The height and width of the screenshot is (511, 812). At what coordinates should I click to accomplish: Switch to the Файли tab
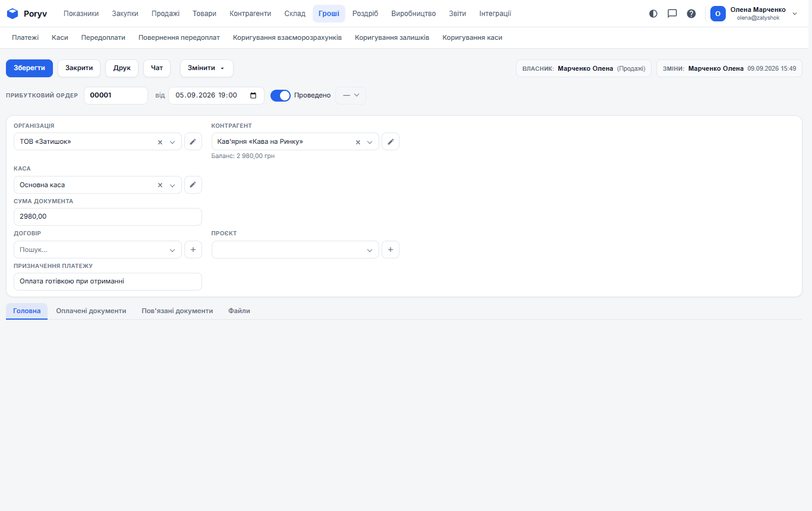(239, 311)
